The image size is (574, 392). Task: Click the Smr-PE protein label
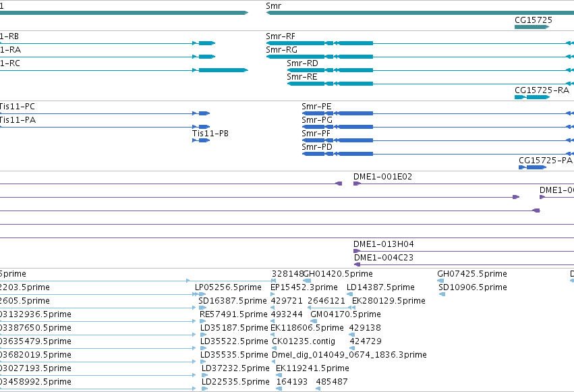(x=316, y=107)
